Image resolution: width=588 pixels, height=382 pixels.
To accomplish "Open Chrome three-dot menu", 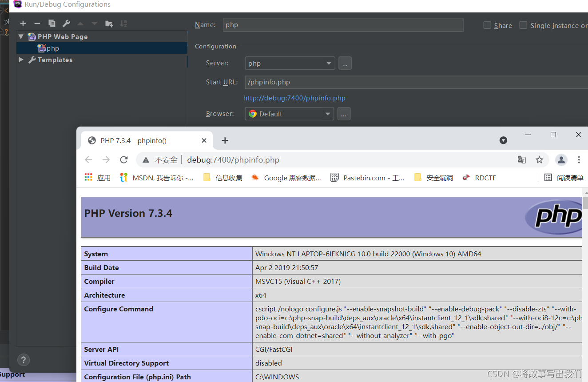I will pos(579,160).
